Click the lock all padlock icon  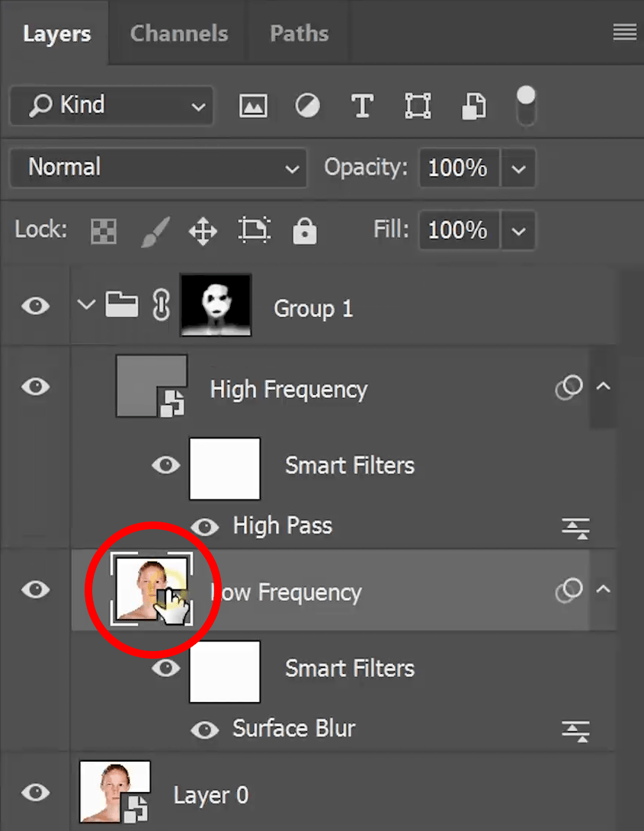[x=305, y=230]
